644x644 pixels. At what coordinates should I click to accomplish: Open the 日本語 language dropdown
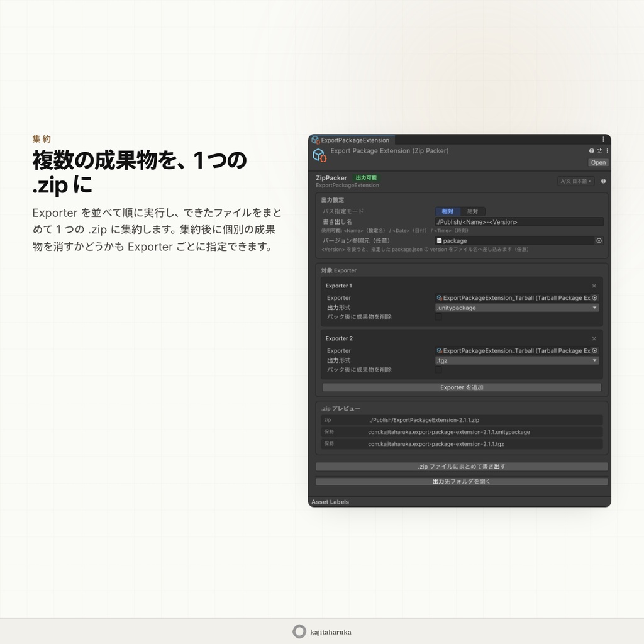575,181
